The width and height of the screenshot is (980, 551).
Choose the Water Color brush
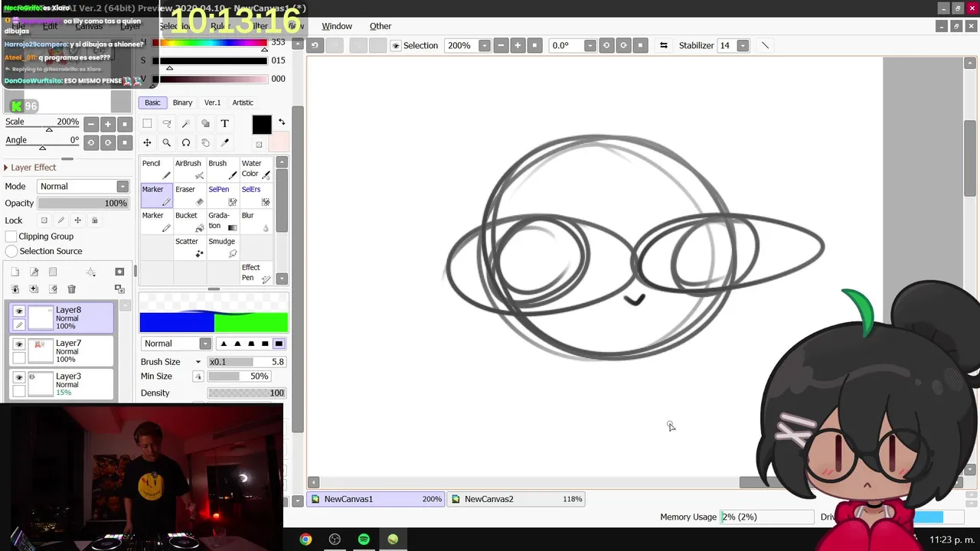pyautogui.click(x=256, y=169)
